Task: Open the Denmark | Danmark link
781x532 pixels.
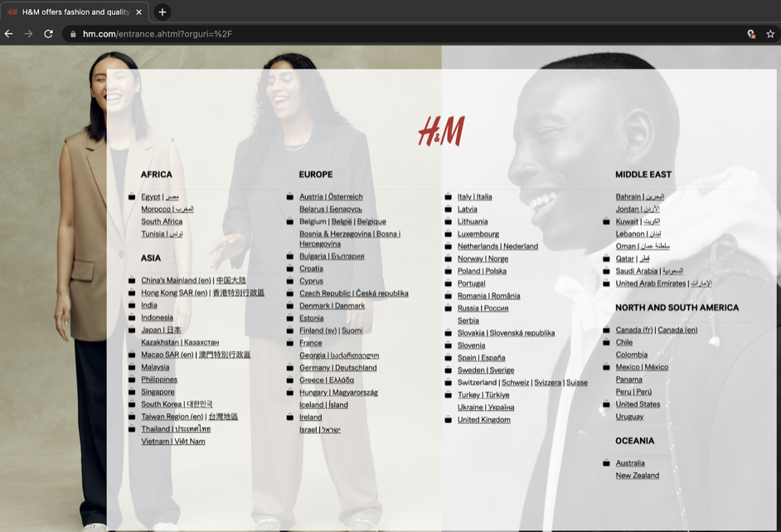Action: click(x=332, y=306)
